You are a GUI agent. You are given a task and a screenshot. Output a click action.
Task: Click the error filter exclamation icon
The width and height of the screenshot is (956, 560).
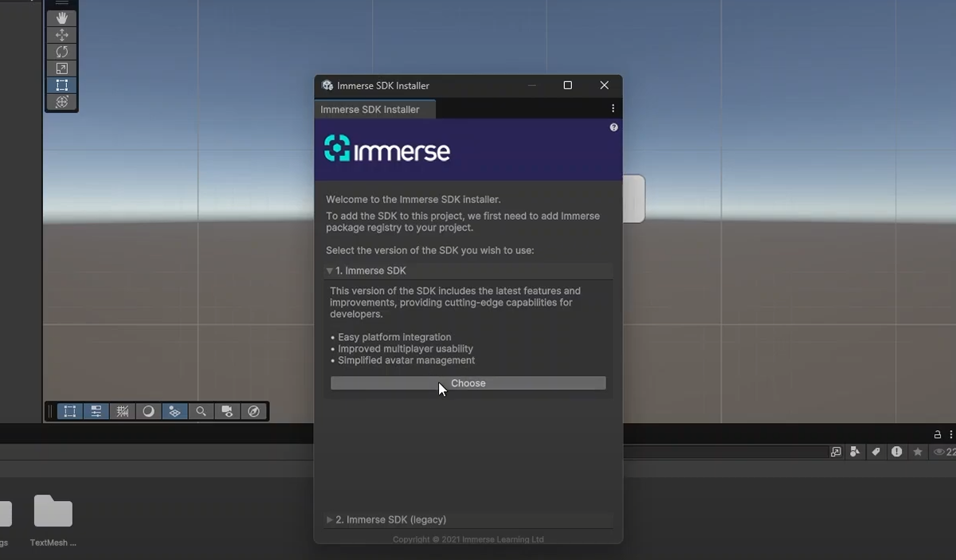coord(897,452)
